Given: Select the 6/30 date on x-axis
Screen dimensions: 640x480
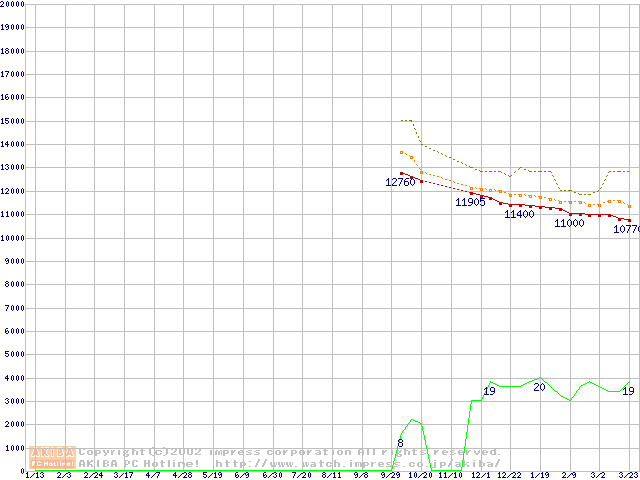Looking at the screenshot, I should point(272,476).
